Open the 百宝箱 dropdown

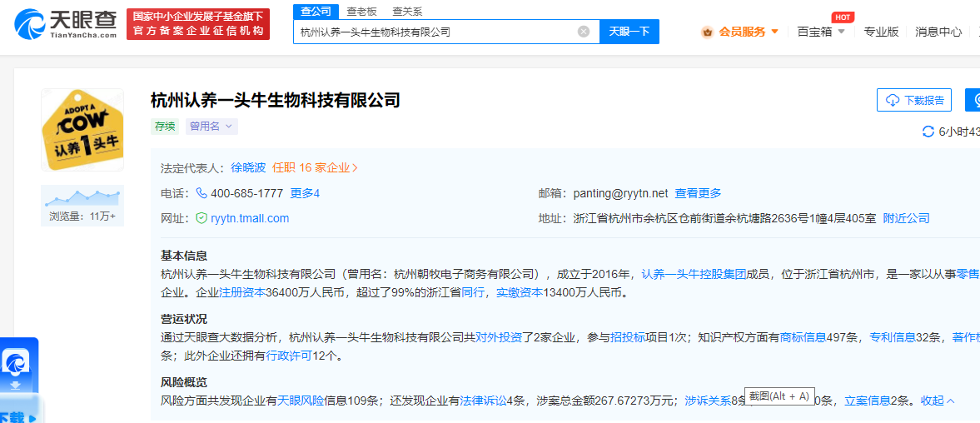(821, 32)
